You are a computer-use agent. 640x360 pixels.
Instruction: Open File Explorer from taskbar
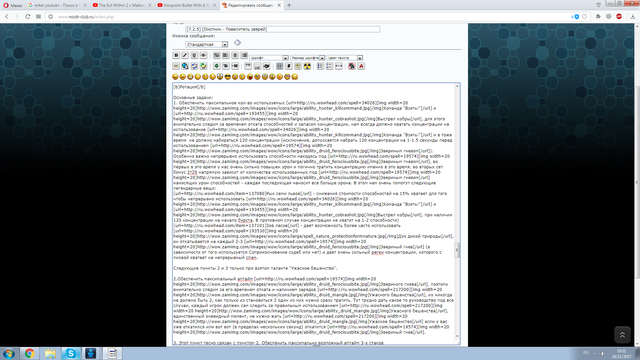[x=50, y=353]
